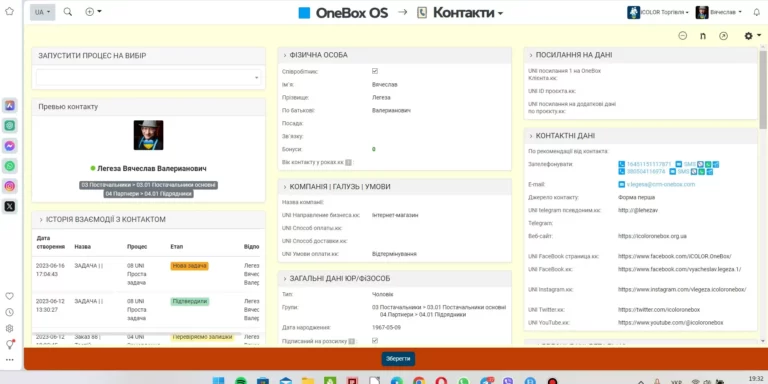Image resolution: width=768 pixels, height=384 pixels.
Task: Open the ChatGPT icon in the left sidebar
Action: pyautogui.click(x=10, y=125)
